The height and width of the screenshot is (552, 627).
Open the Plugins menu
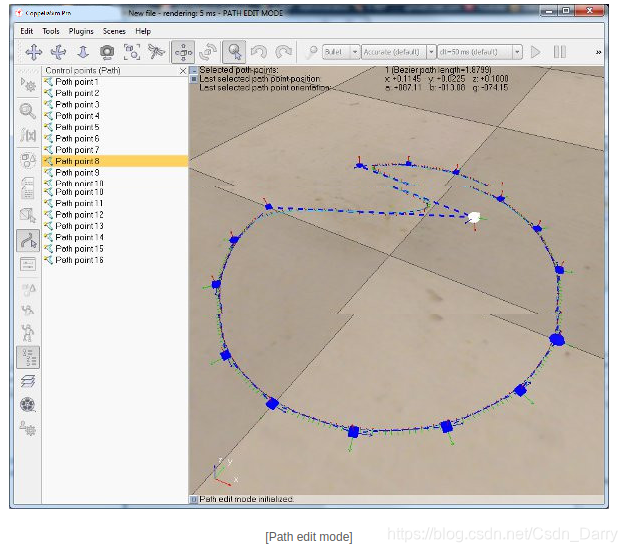81,31
